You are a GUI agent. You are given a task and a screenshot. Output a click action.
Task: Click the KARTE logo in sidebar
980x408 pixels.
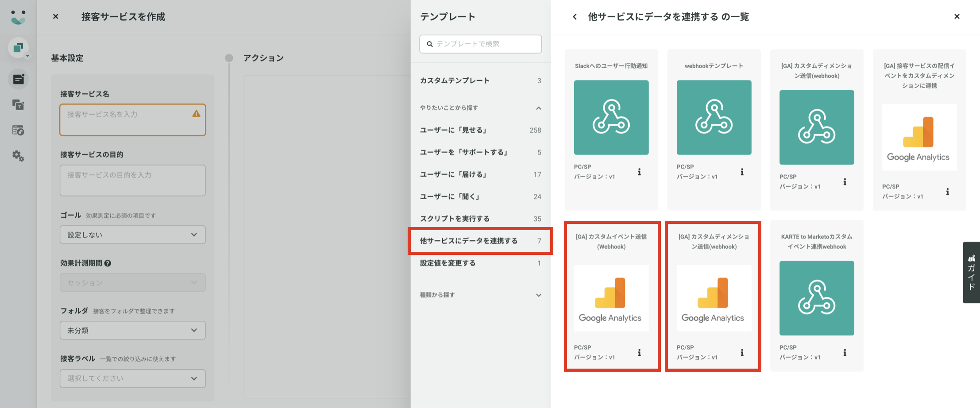(18, 17)
